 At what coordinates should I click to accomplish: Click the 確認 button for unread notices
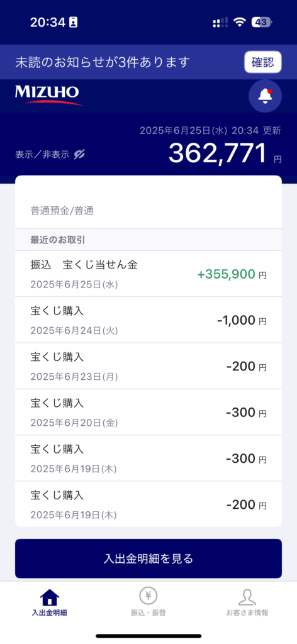click(263, 62)
